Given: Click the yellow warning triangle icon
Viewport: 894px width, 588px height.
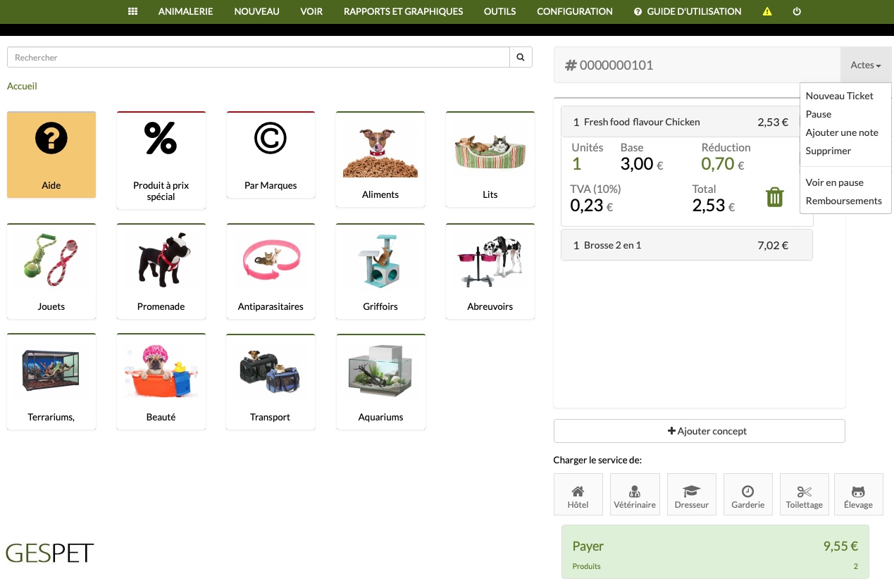Looking at the screenshot, I should [767, 12].
